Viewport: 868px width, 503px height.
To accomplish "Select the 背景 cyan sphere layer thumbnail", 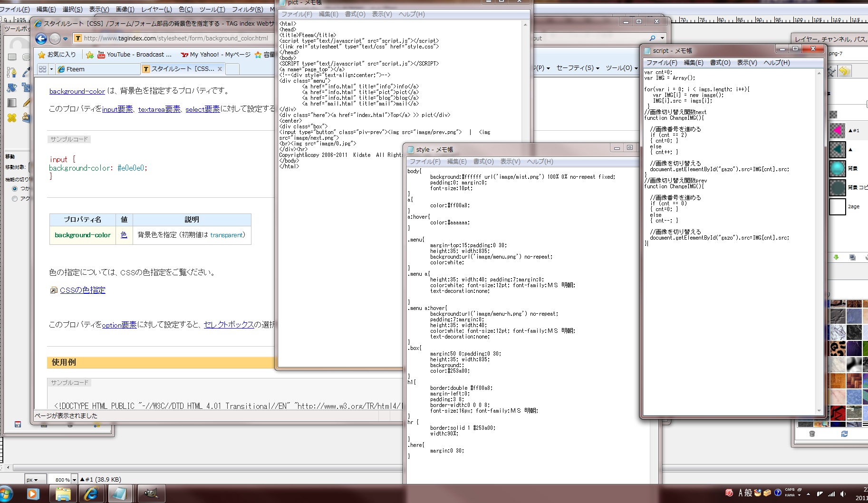I will pos(838,168).
